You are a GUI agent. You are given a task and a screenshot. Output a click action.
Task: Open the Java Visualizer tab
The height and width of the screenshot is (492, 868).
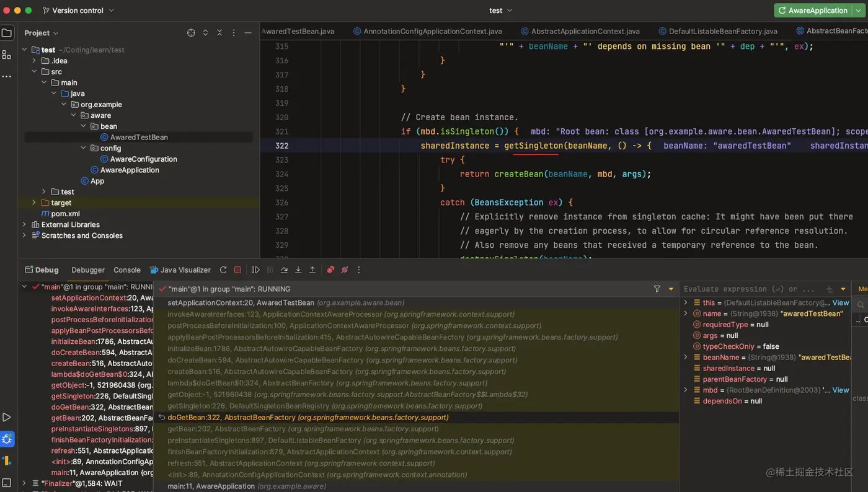[x=180, y=270]
